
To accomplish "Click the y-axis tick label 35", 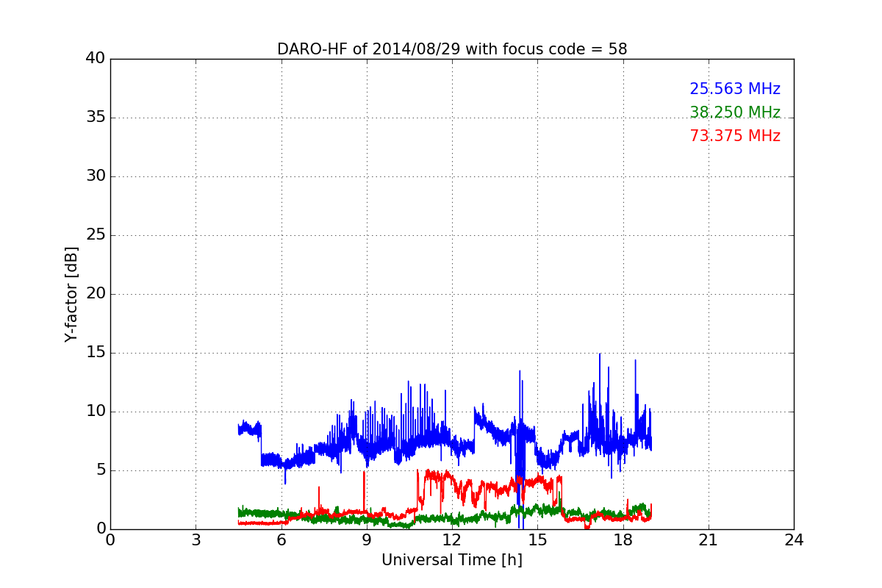I will point(96,118).
